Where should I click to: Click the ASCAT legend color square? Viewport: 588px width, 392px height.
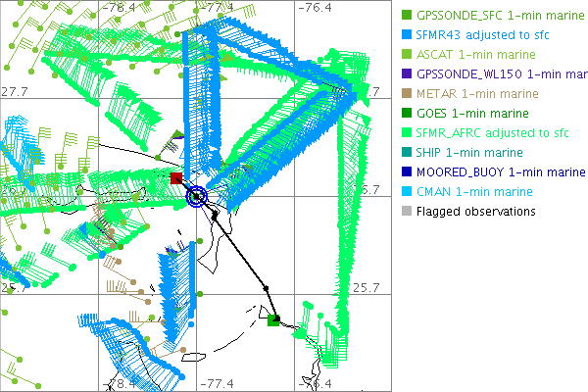406,55
